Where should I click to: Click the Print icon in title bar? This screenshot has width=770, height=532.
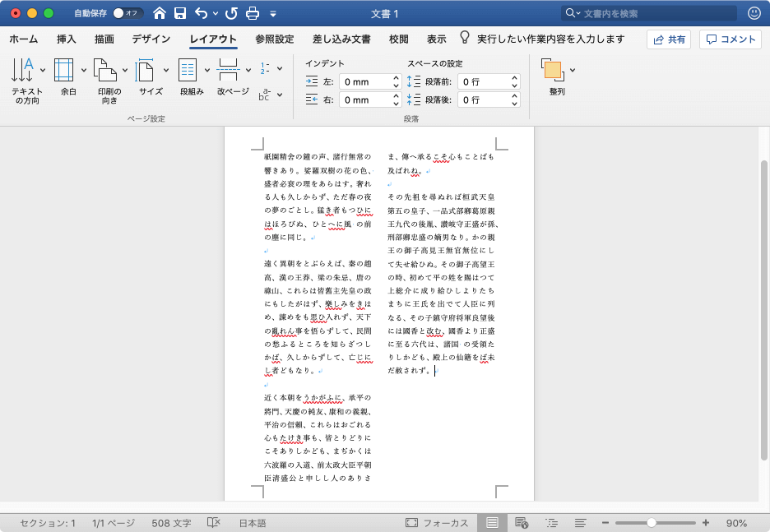pyautogui.click(x=253, y=13)
